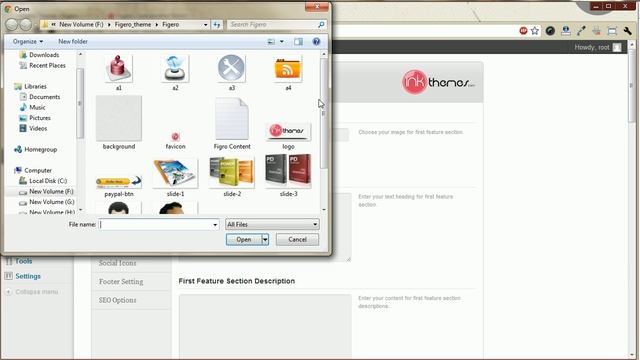Screen dimensions: 640x360
Task: Click New Volume (F:) in address path
Action: (x=81, y=24)
